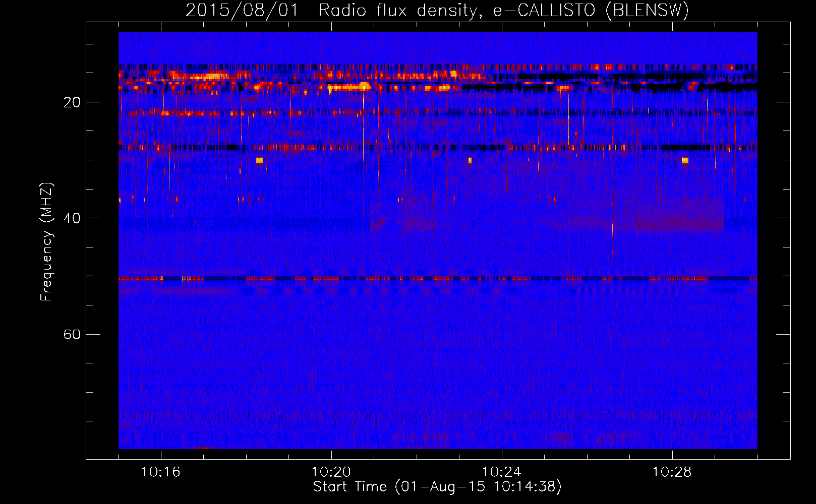Image resolution: width=816 pixels, height=504 pixels.
Task: Click the 40 frequency tick label
Action: click(72, 218)
